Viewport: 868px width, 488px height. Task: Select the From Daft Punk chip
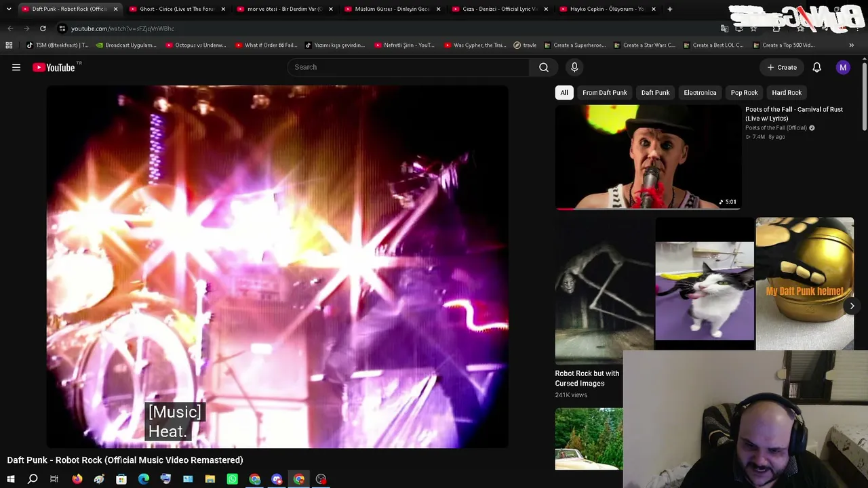(x=605, y=92)
